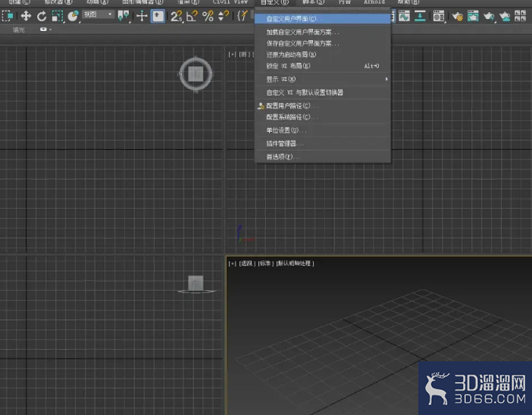This screenshot has width=532, height=415.
Task: Open the 修改器(M) menu
Action: [x=58, y=2]
